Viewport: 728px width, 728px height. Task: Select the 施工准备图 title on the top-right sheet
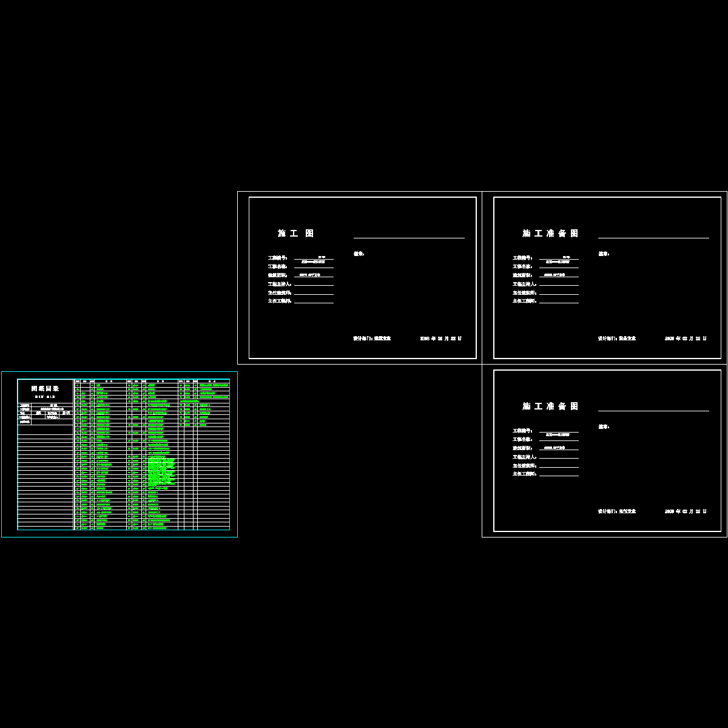(x=550, y=234)
